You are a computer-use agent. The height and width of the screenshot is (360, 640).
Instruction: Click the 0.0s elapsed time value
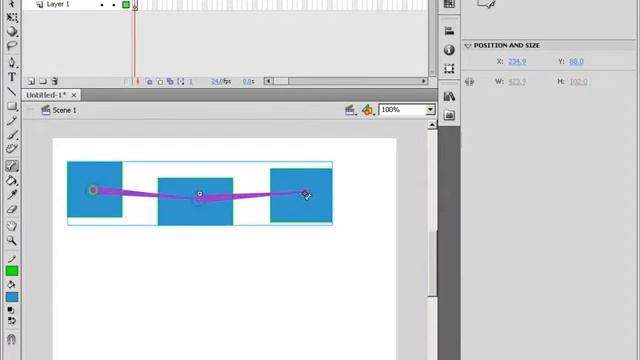tap(248, 82)
